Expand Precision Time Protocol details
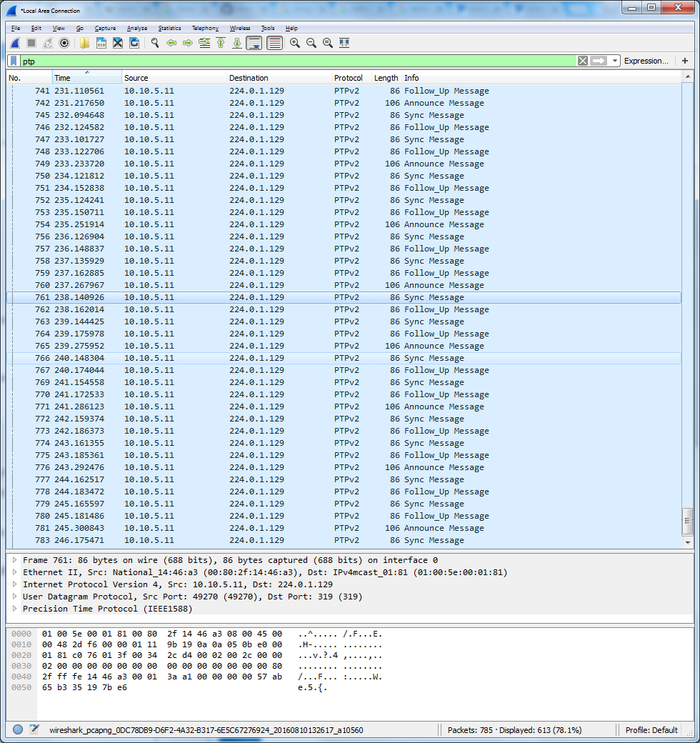 pyautogui.click(x=15, y=609)
